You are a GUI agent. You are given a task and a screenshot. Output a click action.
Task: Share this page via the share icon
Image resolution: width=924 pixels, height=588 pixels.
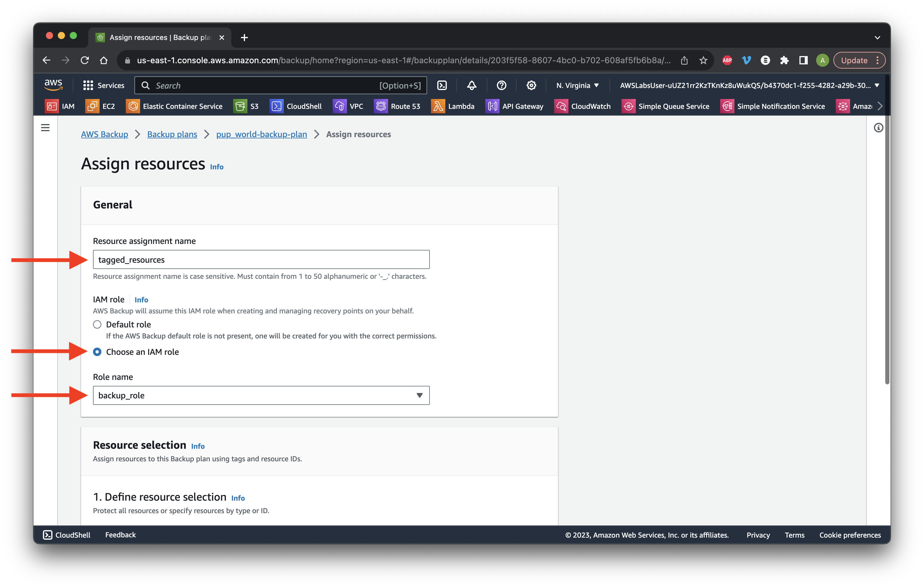coord(684,60)
